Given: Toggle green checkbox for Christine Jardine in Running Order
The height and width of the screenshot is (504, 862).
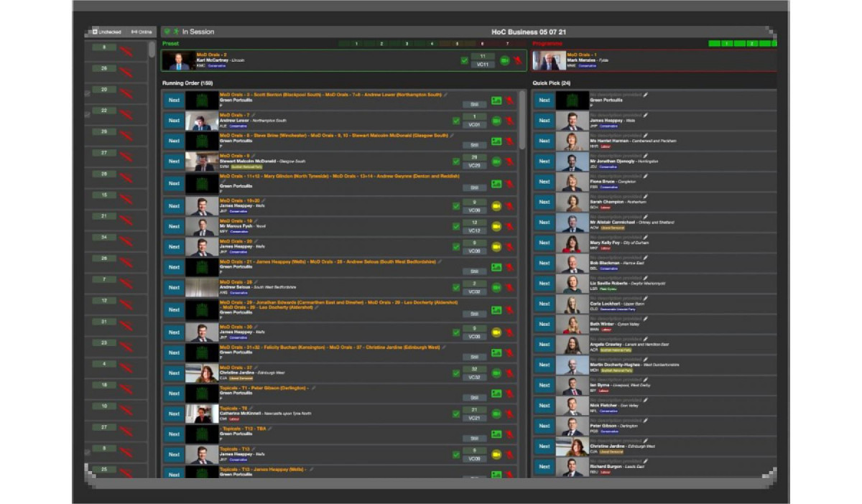Looking at the screenshot, I should [x=455, y=373].
